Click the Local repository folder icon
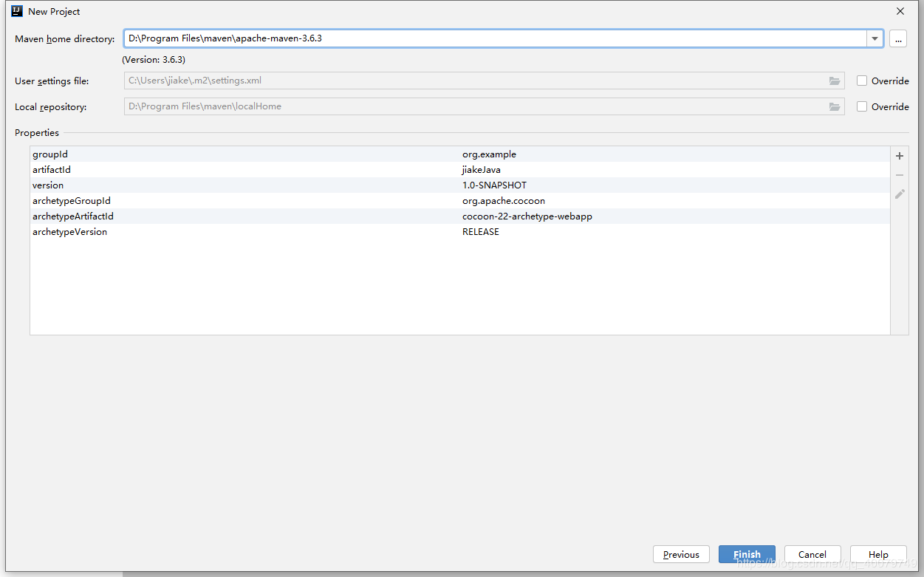 [835, 106]
